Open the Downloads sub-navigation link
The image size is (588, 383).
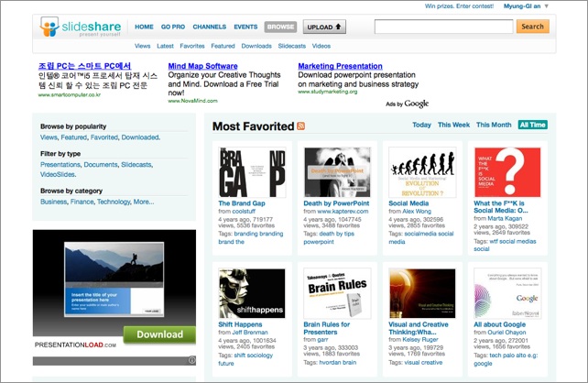pyautogui.click(x=256, y=46)
